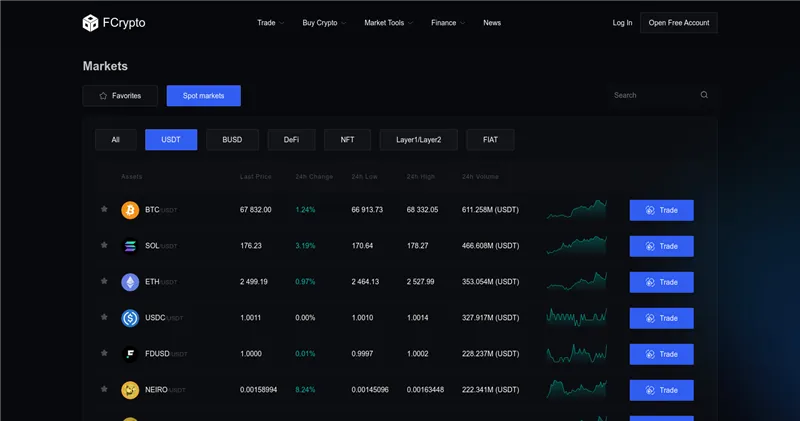The width and height of the screenshot is (800, 421).
Task: Expand the Buy Crypto dropdown menu
Action: (x=324, y=23)
